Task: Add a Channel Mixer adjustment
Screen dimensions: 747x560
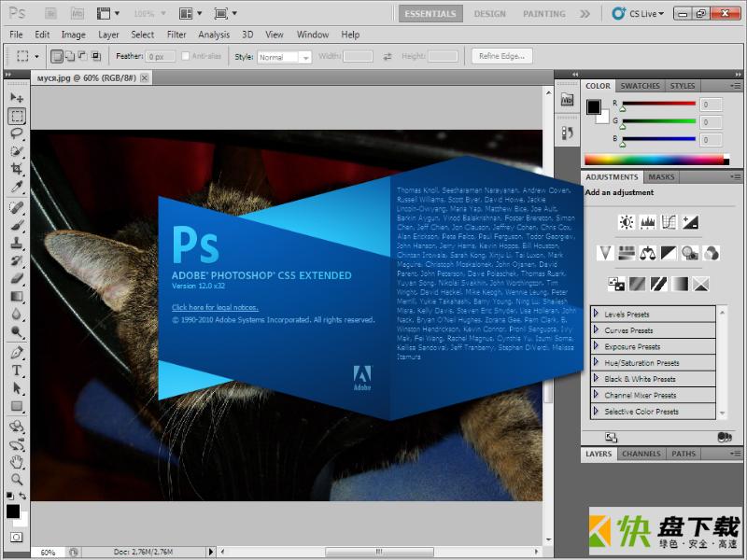Action: [x=711, y=253]
